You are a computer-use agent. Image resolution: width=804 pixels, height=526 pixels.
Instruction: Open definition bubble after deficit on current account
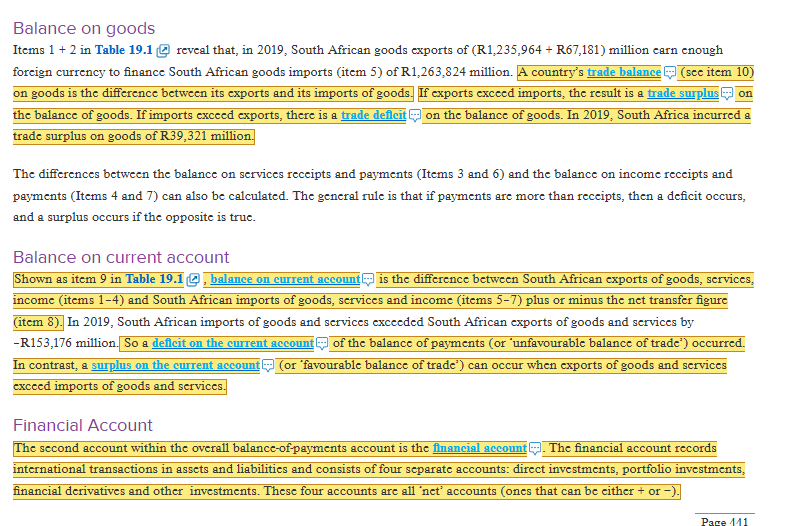point(321,343)
